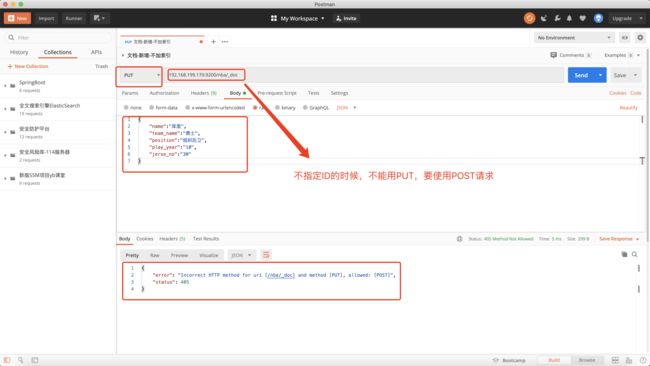Click the Cookies link beside Code
This screenshot has height=366, width=650.
click(x=618, y=93)
